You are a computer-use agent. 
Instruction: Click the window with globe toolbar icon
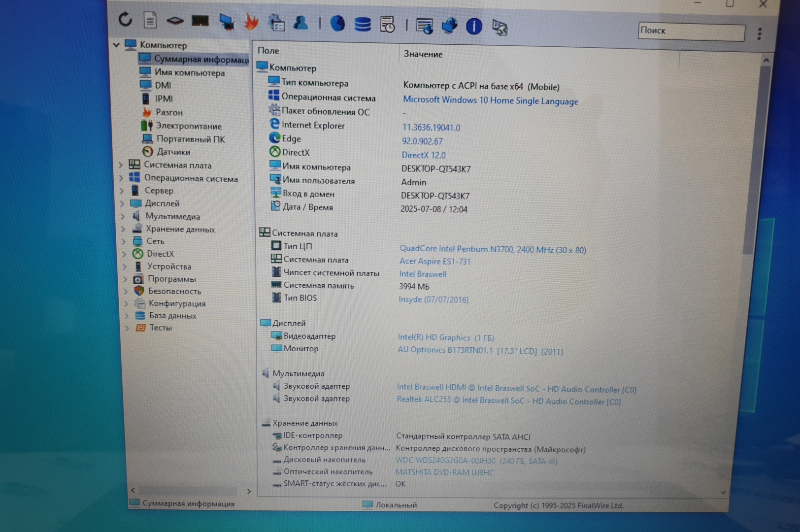pos(424,26)
